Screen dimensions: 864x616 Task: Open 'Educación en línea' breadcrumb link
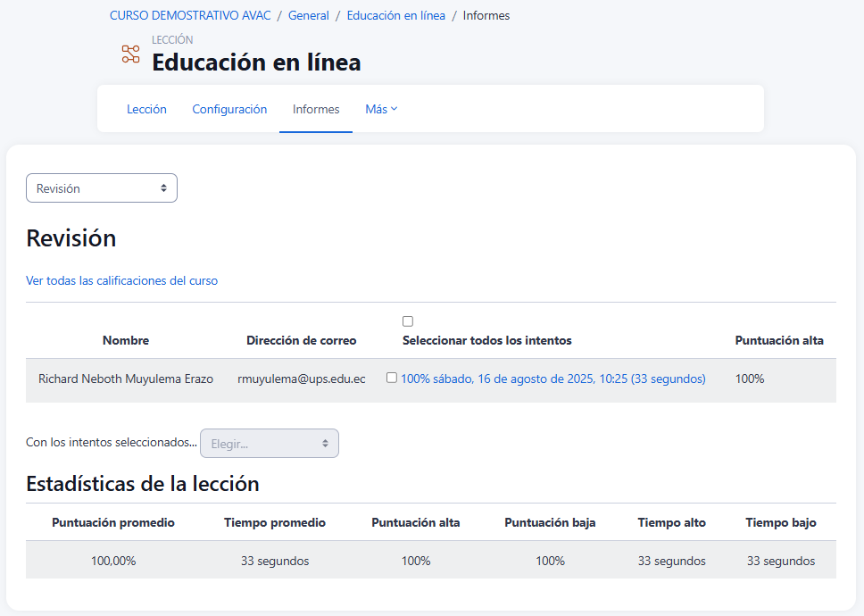(x=395, y=16)
